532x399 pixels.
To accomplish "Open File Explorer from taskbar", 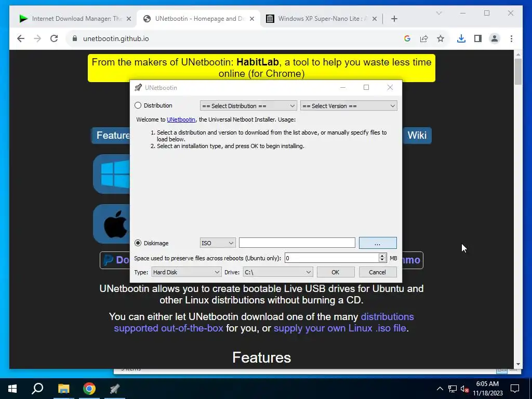I will (63, 389).
